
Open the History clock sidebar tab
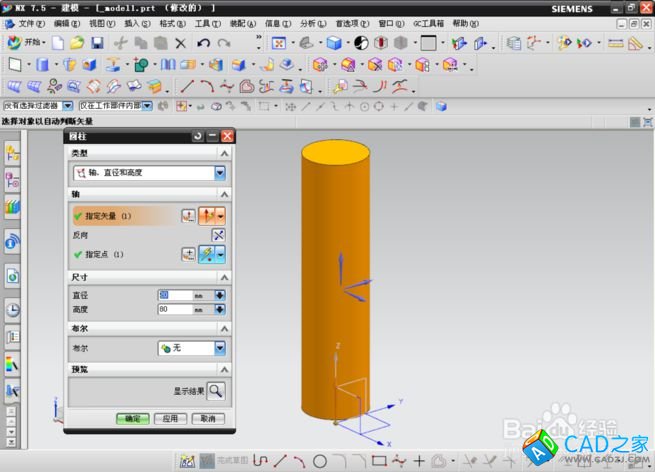pyautogui.click(x=13, y=309)
